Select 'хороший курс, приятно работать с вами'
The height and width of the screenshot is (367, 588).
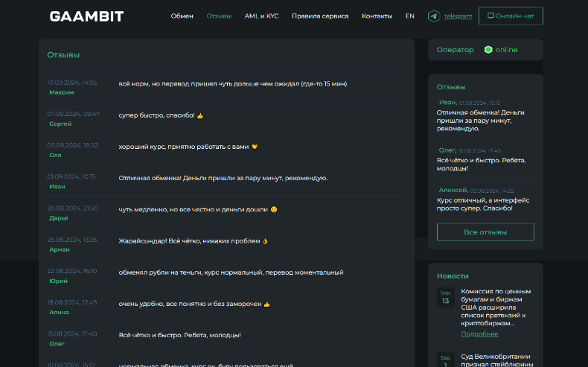pyautogui.click(x=184, y=147)
